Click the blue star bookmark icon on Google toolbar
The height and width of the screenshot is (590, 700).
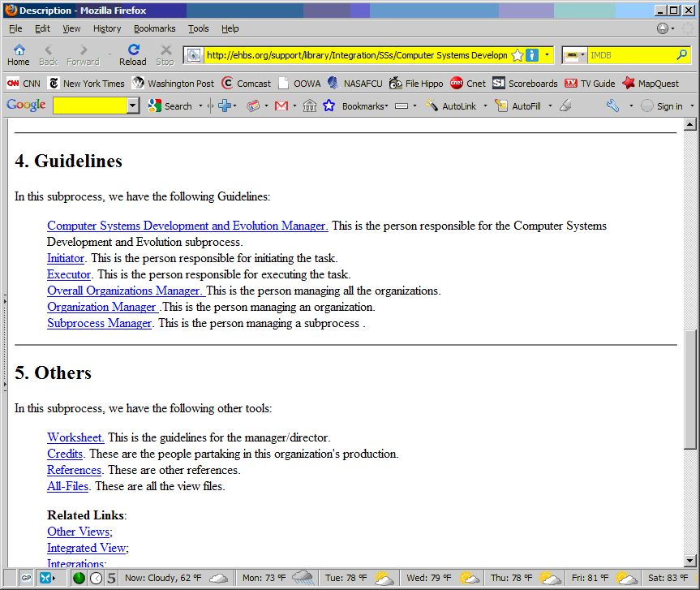[x=329, y=106]
